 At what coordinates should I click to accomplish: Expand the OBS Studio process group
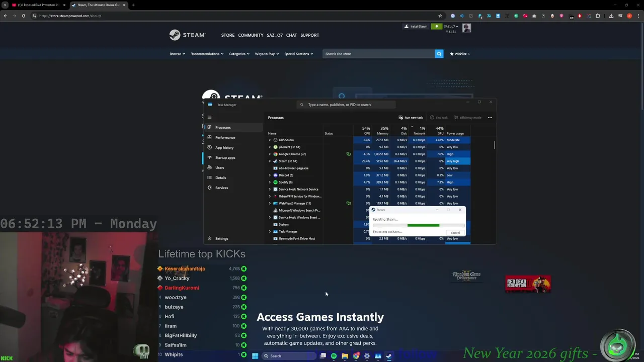click(270, 140)
